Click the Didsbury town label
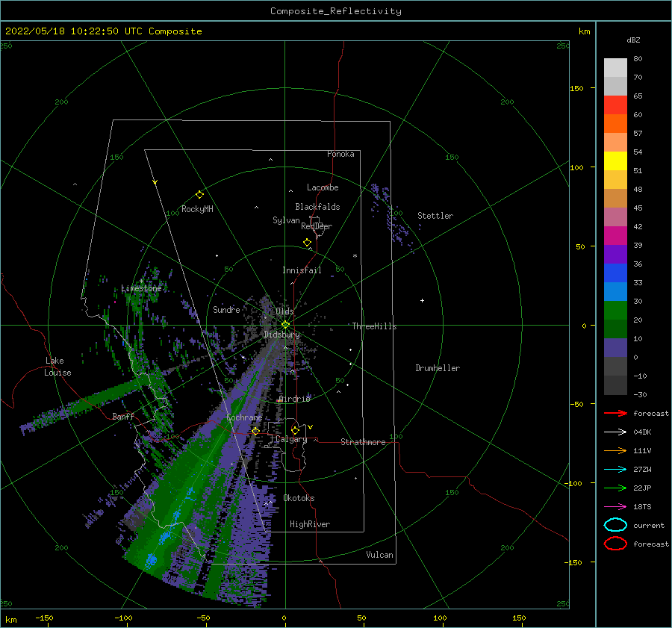 pyautogui.click(x=281, y=335)
